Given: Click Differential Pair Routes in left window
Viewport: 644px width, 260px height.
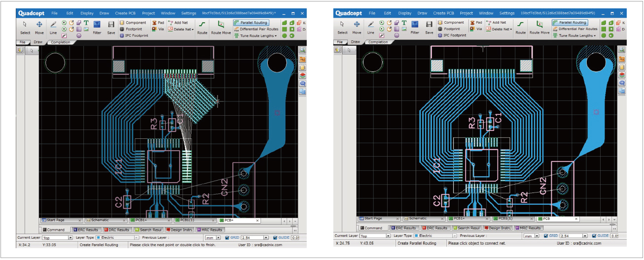Looking at the screenshot, I should point(255,29).
